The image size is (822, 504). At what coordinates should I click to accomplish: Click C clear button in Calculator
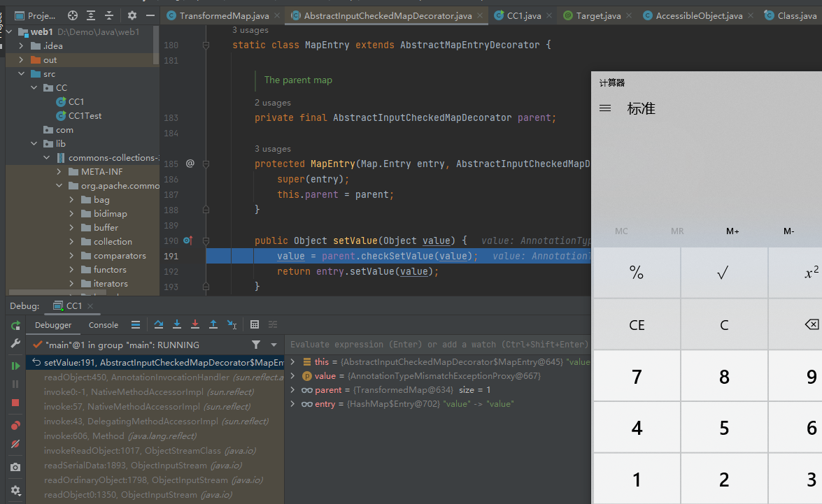(724, 325)
